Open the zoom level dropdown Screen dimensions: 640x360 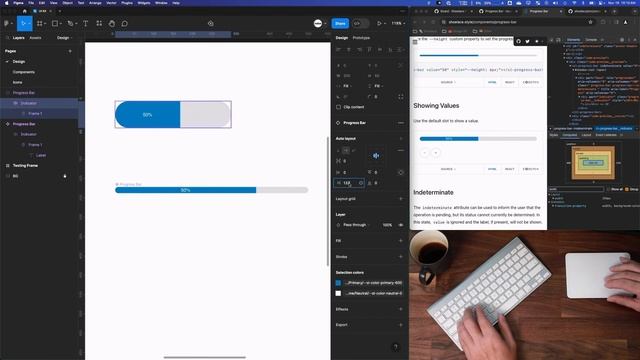[398, 23]
